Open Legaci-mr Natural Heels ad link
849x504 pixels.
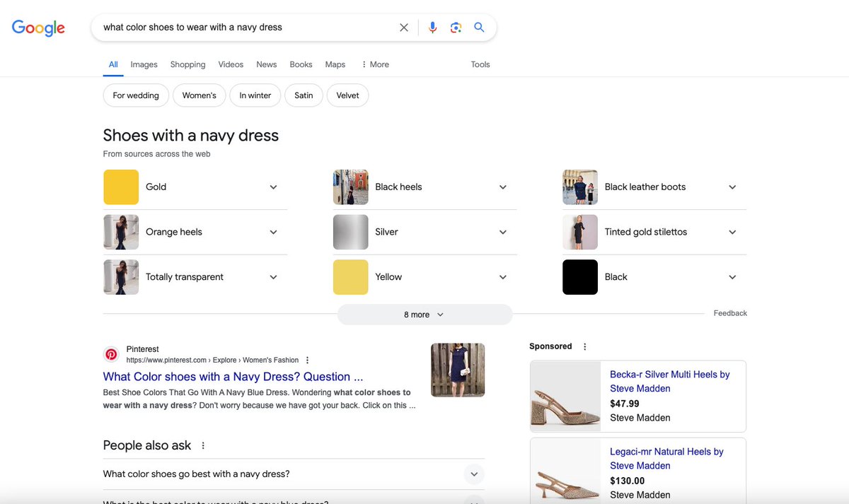pos(667,459)
